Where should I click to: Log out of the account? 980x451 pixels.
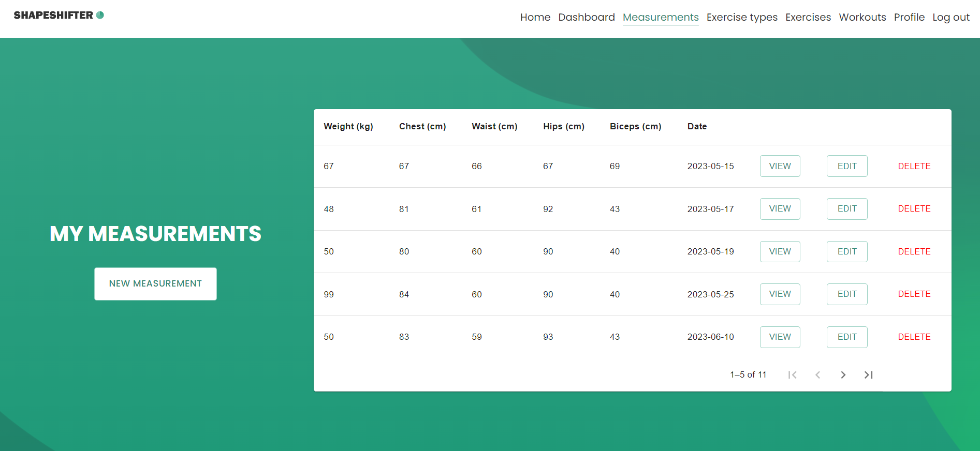(951, 17)
